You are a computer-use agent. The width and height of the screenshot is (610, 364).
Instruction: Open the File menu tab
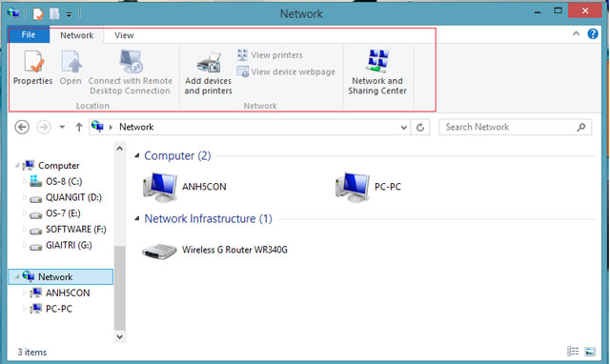(29, 35)
